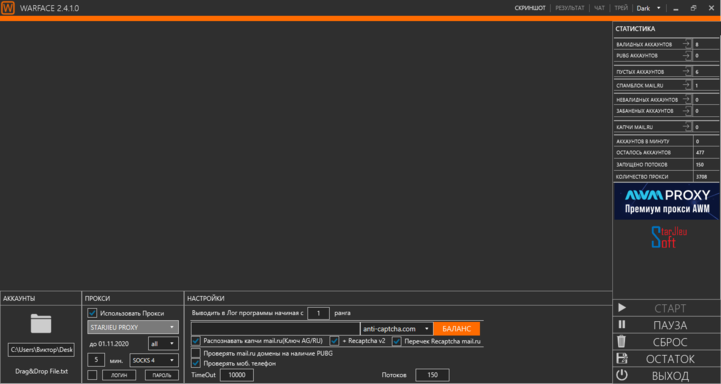Image resolution: width=721 pixels, height=384 pixels.
Task: Open the AWM Proxy banner
Action: 666,201
